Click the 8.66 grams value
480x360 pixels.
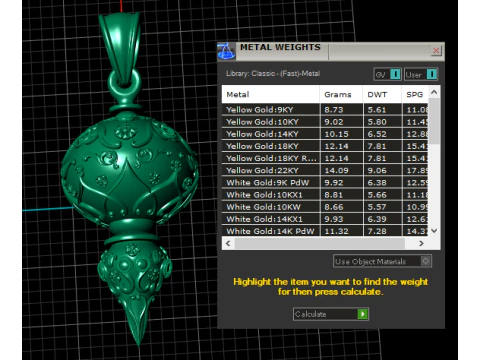pos(334,207)
